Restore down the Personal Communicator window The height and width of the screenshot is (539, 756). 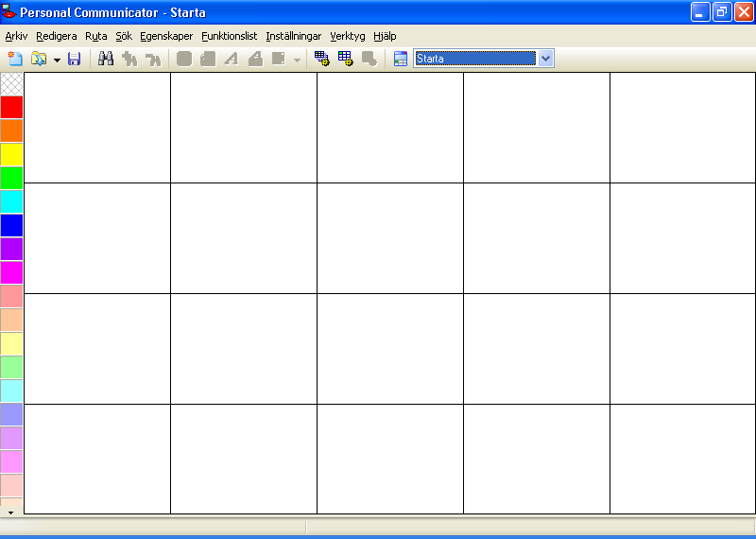722,12
